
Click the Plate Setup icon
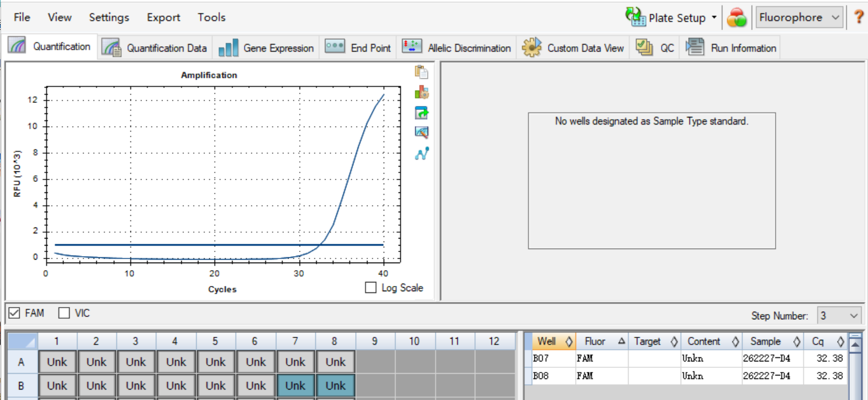point(636,17)
